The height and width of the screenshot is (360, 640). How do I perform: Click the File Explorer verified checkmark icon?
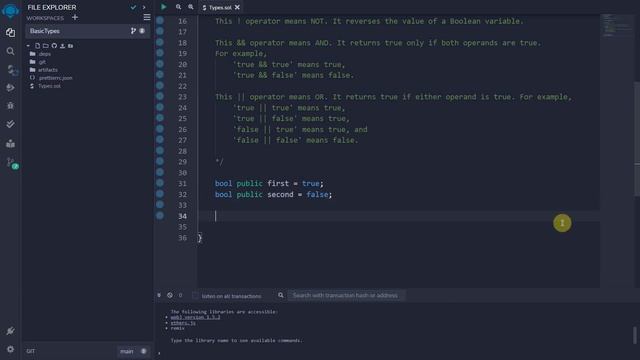pyautogui.click(x=133, y=7)
